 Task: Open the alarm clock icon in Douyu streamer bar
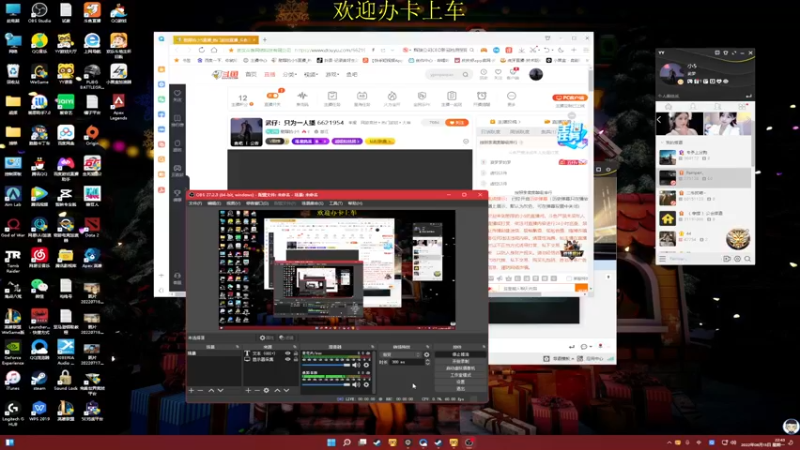click(481, 95)
